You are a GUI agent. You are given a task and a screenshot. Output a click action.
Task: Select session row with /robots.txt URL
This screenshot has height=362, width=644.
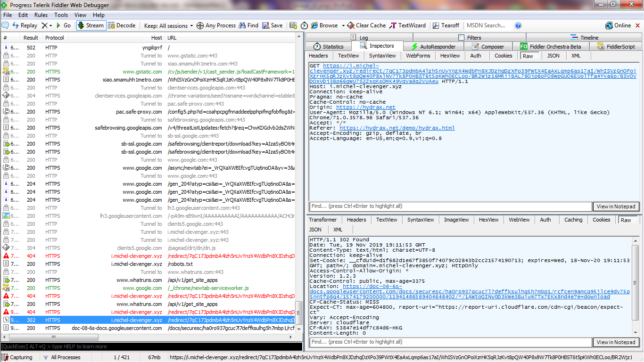(149, 264)
